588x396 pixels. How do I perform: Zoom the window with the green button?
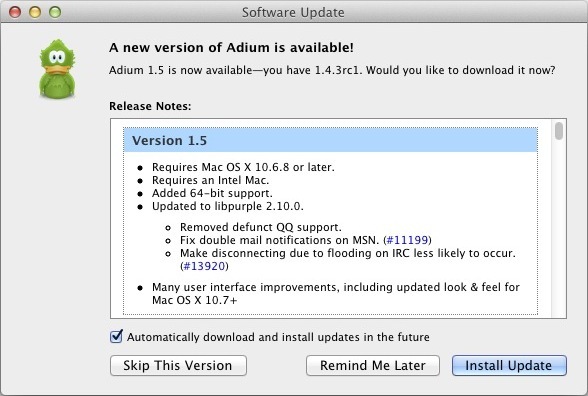tap(55, 12)
